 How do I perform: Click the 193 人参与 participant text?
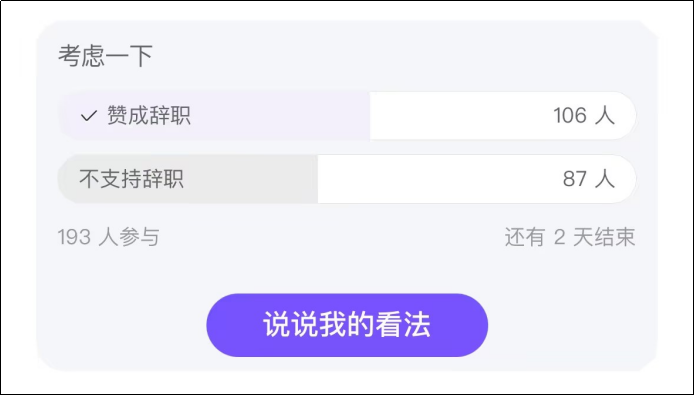(x=108, y=237)
